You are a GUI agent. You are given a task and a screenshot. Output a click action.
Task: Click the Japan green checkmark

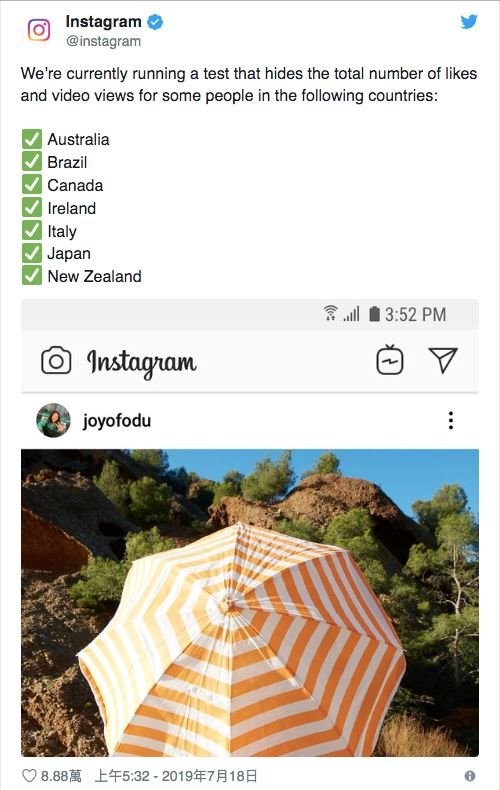click(x=32, y=253)
